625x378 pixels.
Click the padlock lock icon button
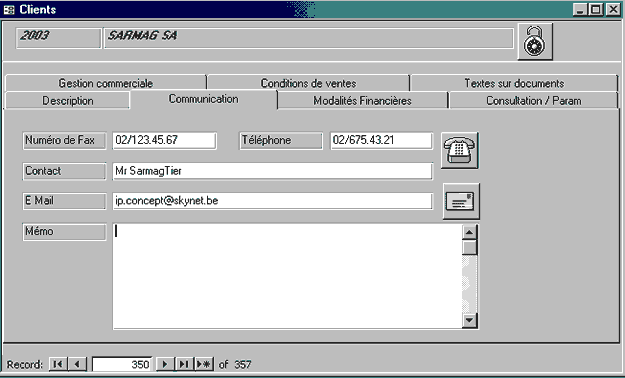click(x=535, y=41)
